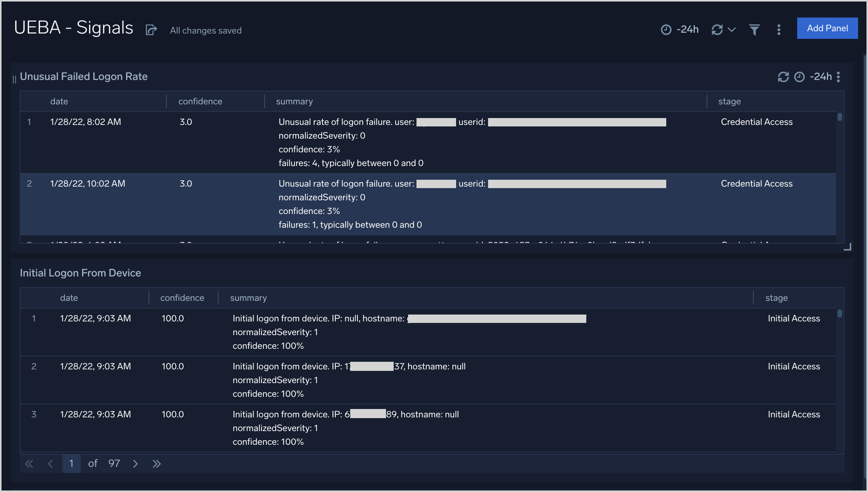Open the dashboard filter funnel icon

pyautogui.click(x=754, y=29)
